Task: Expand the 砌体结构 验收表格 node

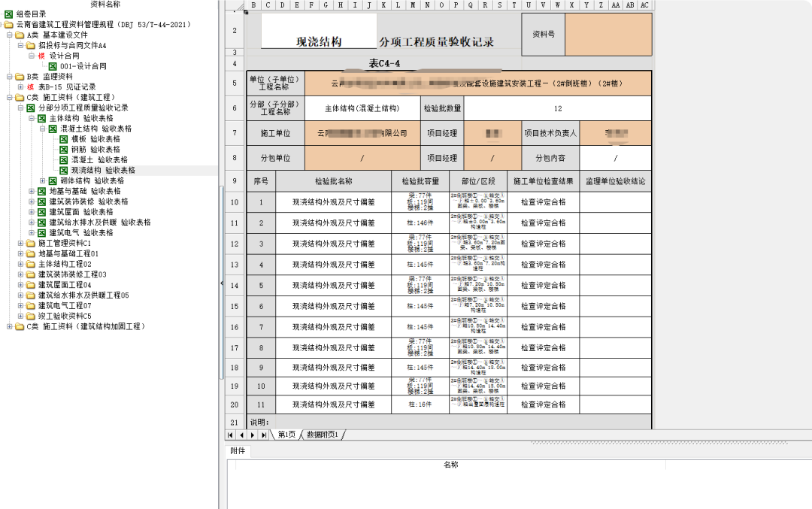Action: point(42,180)
